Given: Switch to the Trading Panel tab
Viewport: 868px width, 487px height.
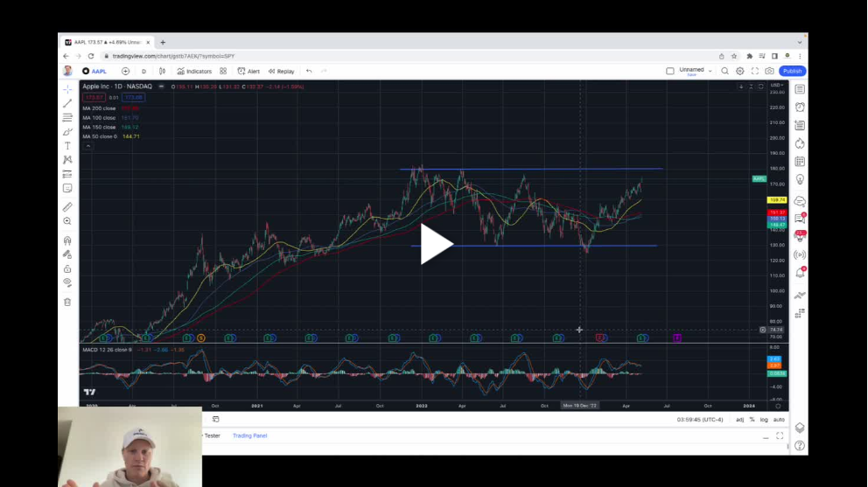Looking at the screenshot, I should point(249,435).
